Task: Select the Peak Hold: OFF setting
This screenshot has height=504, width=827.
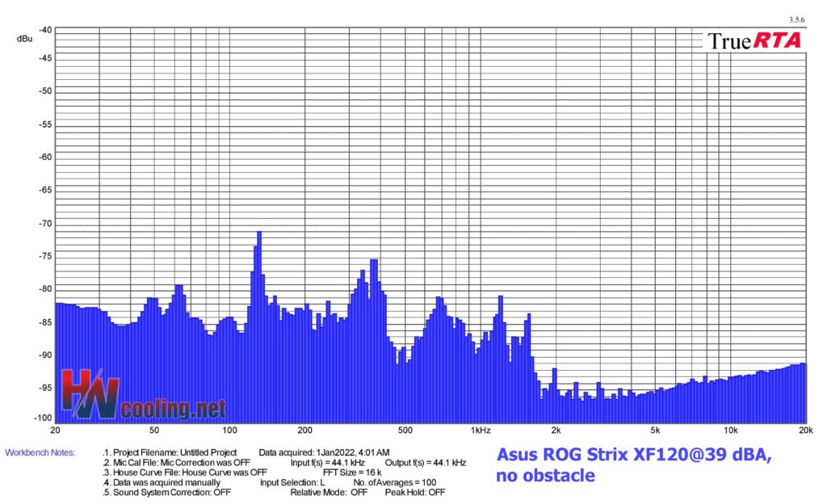Action: [414, 492]
